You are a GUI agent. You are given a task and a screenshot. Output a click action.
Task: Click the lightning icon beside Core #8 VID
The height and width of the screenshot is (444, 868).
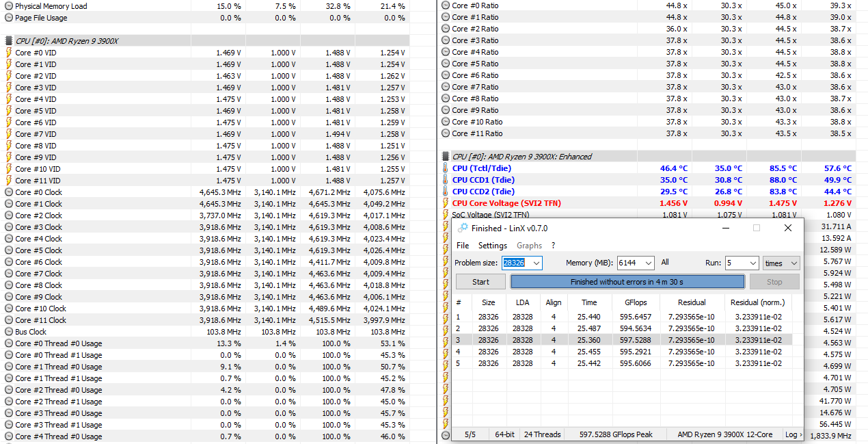point(8,146)
